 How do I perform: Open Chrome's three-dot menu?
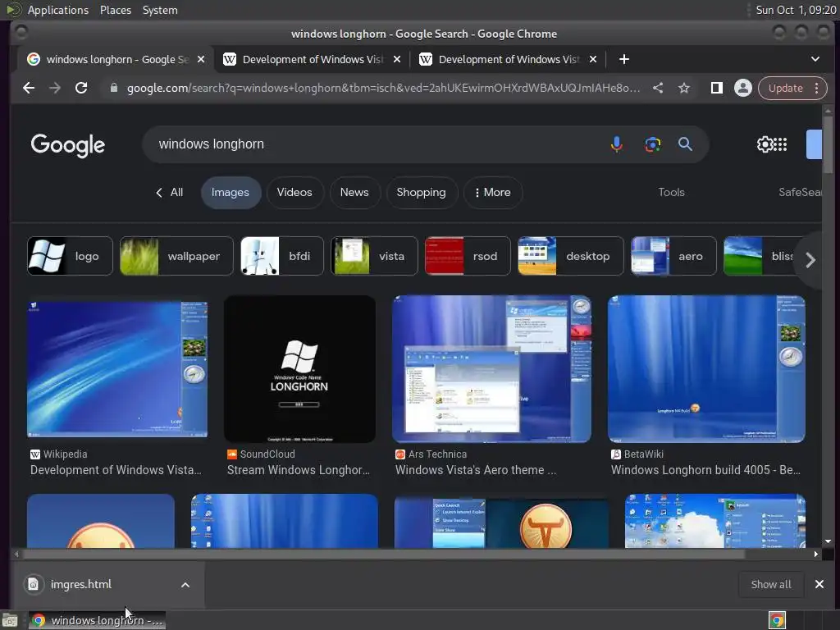click(816, 88)
